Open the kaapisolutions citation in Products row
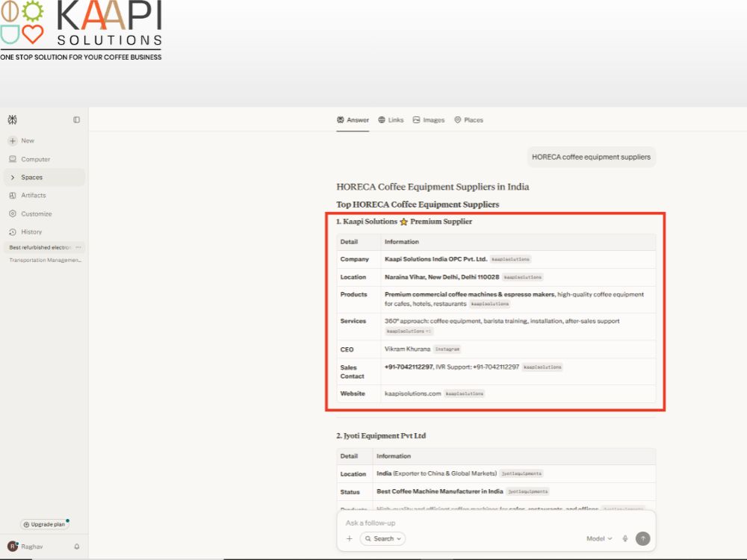The height and width of the screenshot is (560, 747). pyautogui.click(x=490, y=304)
